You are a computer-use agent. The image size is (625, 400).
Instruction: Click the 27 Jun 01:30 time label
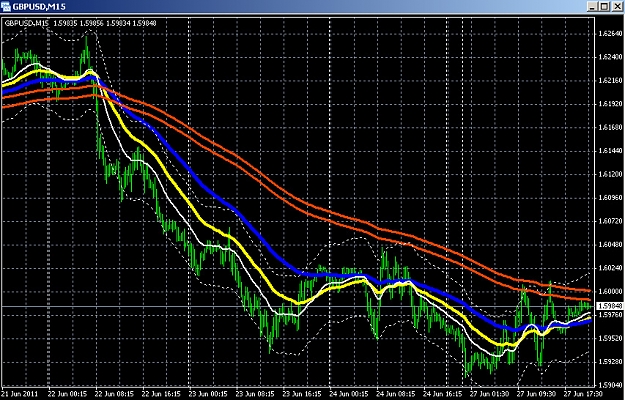(490, 394)
